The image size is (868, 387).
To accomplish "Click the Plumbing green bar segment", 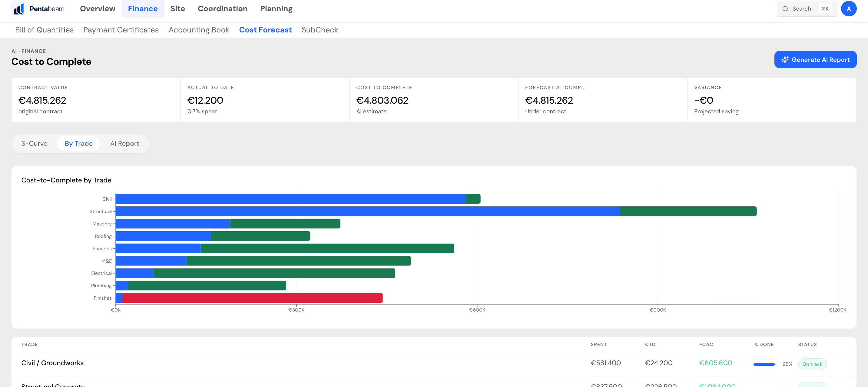I will [207, 286].
